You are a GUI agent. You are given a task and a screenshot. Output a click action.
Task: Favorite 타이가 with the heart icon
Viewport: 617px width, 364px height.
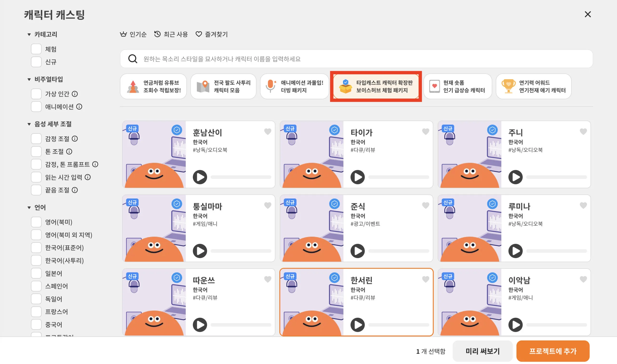tap(426, 132)
